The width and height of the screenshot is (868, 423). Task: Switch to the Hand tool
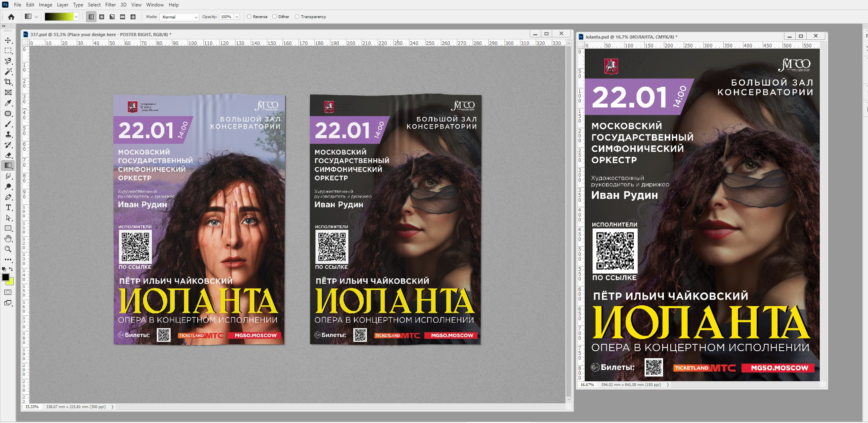click(8, 239)
